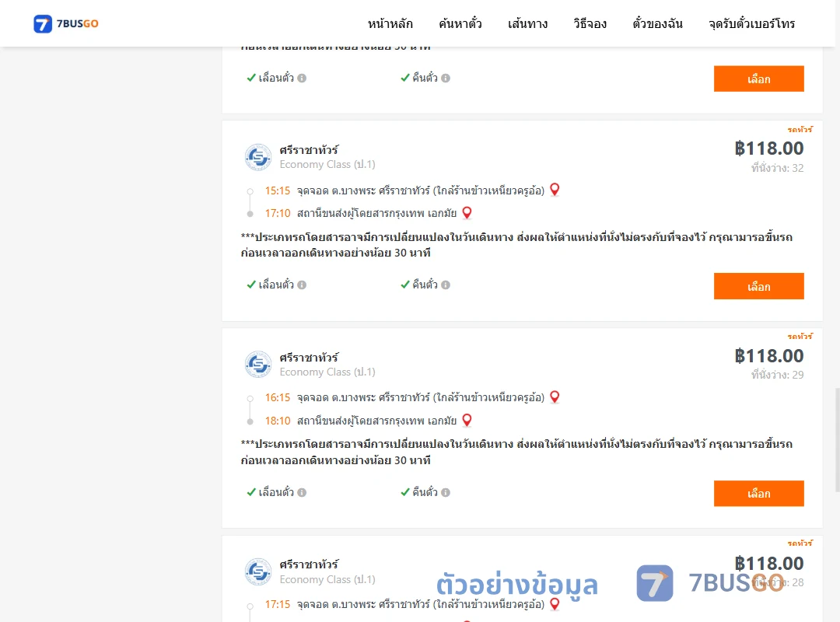Click the page's vertical scrollbar thumb
Viewport: 840px width, 622px height.
click(838, 440)
